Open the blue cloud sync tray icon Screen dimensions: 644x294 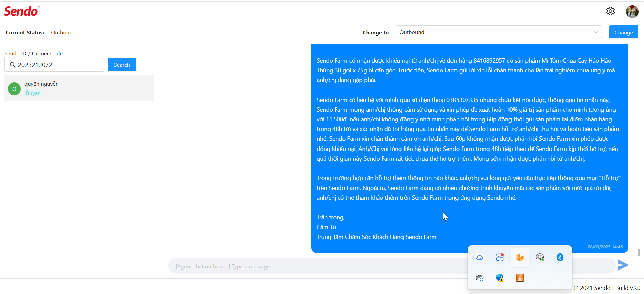click(x=480, y=257)
